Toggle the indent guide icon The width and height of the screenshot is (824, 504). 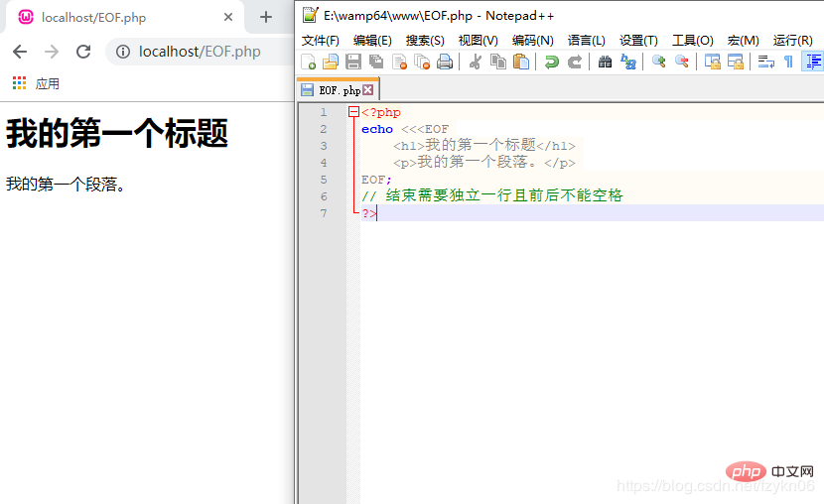(x=812, y=62)
